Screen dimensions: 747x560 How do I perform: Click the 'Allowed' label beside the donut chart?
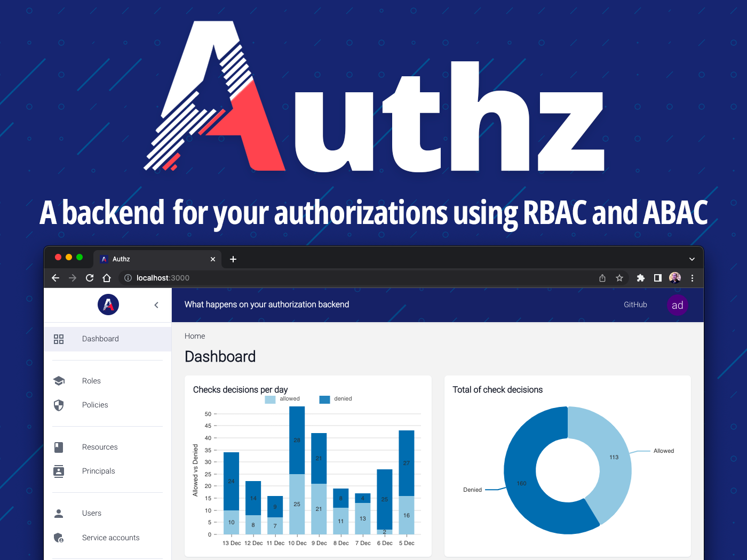tap(664, 451)
